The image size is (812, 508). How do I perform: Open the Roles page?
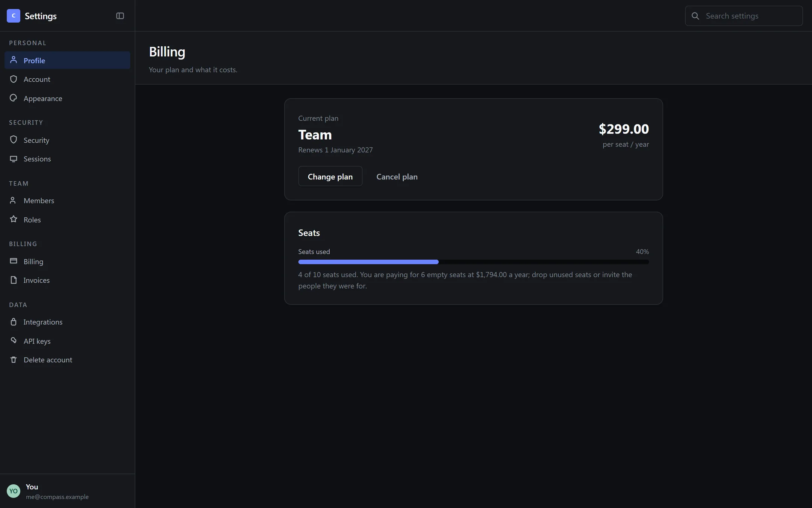[67, 219]
